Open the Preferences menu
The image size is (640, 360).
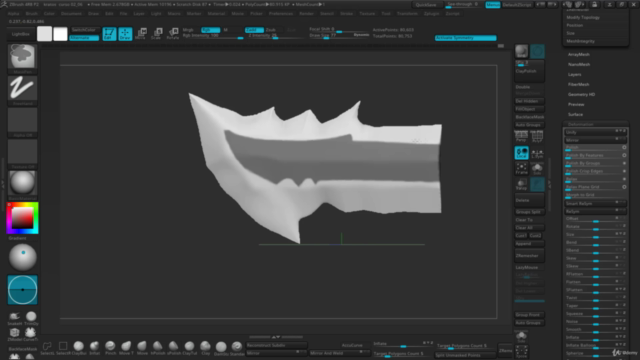(281, 13)
